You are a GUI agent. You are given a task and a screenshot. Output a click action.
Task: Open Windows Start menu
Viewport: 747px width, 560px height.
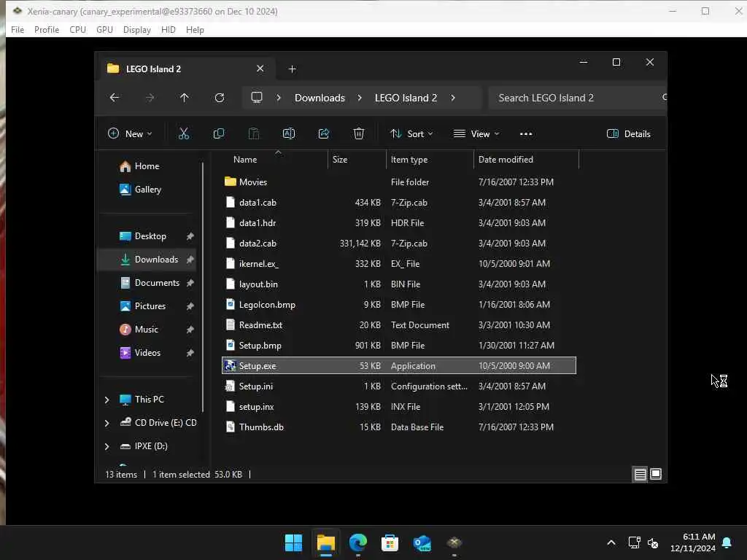[x=293, y=542]
